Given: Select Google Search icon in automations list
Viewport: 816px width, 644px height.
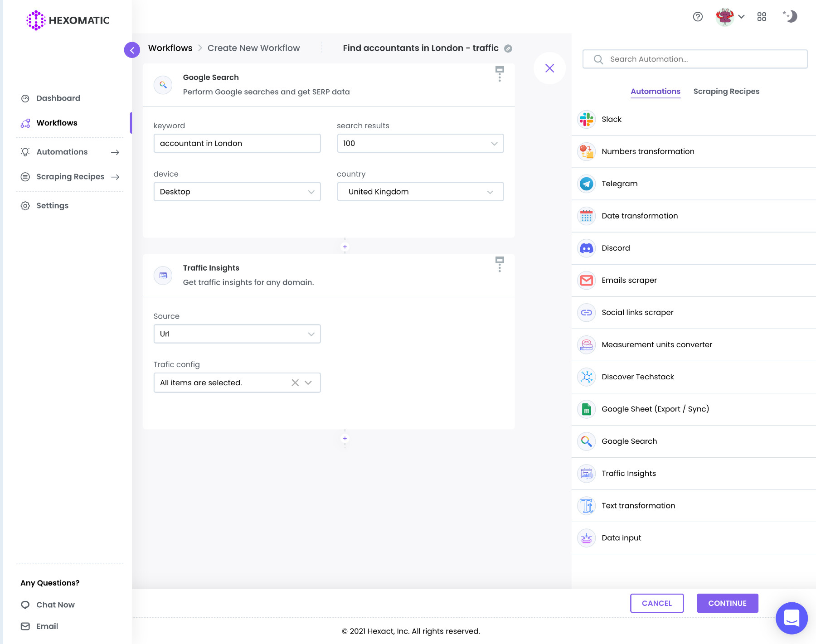Looking at the screenshot, I should (x=587, y=441).
